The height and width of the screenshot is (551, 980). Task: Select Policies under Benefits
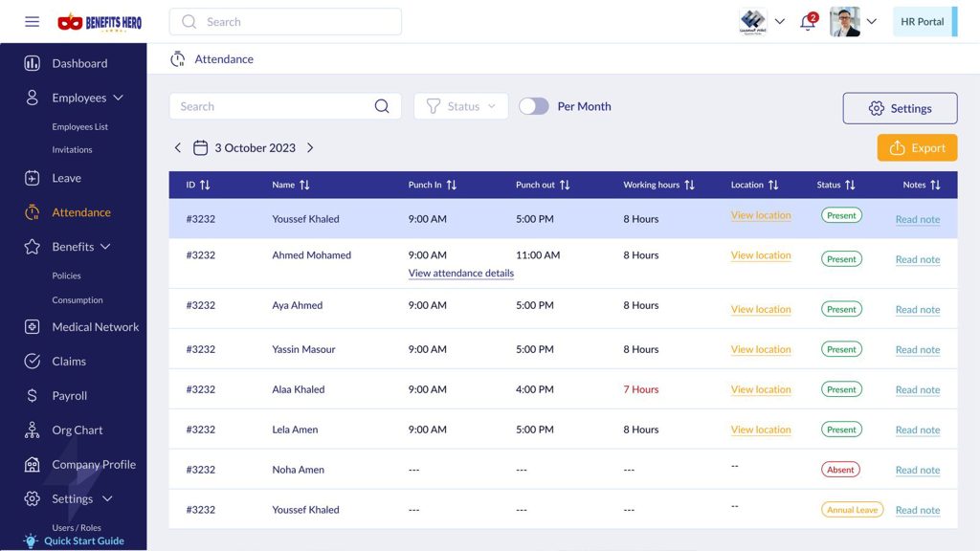(66, 275)
